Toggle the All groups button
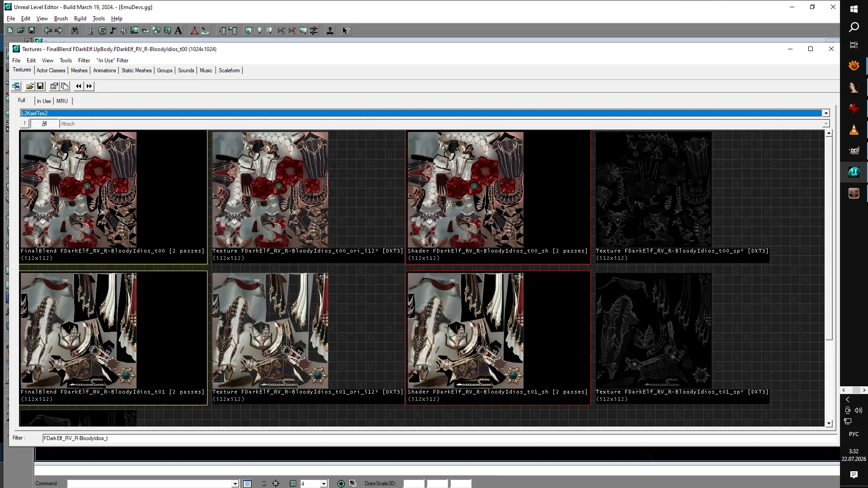Viewport: 868px width, 488px height. pyautogui.click(x=44, y=123)
